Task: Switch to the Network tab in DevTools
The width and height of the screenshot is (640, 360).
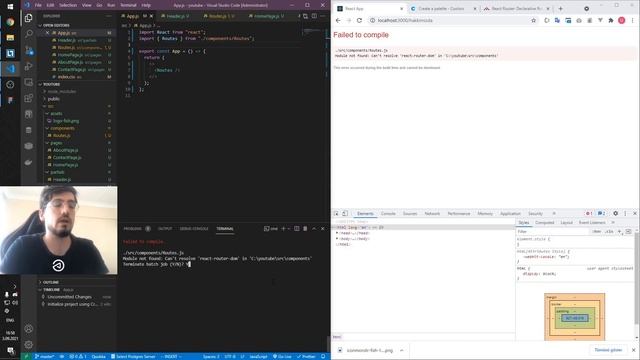Action: point(432,213)
